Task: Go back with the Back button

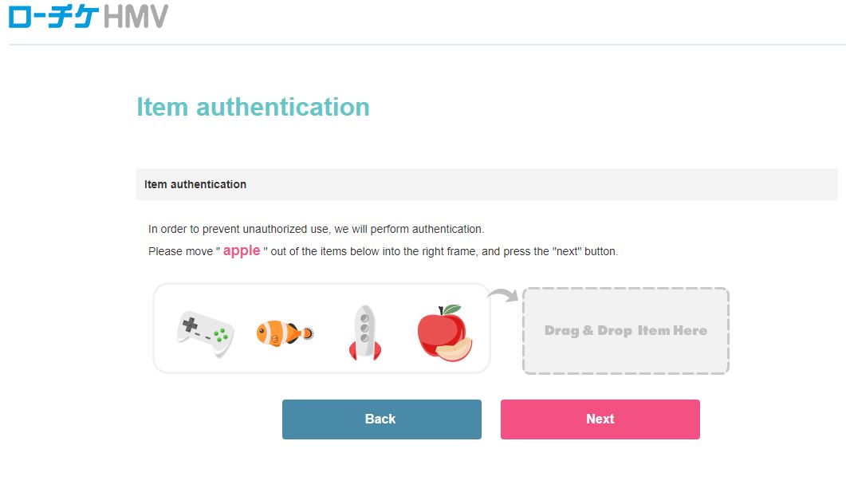Action: (x=381, y=419)
